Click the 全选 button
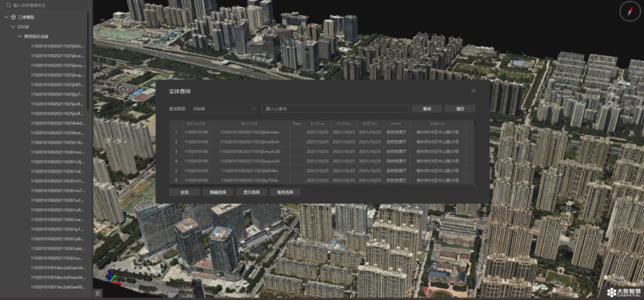The height and width of the screenshot is (300, 644). pyautogui.click(x=185, y=192)
